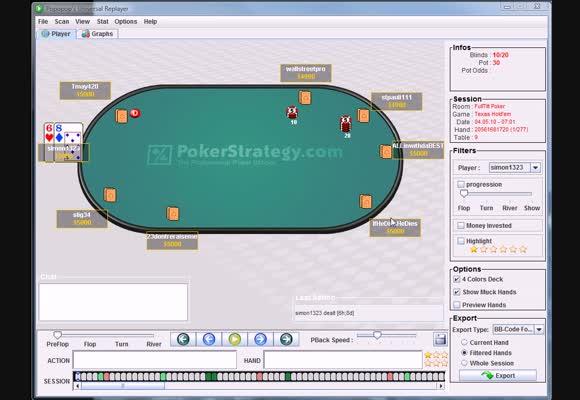Image resolution: width=580 pixels, height=400 pixels.
Task: Click the Blinds value 10/20 in Infos
Action: (x=500, y=55)
